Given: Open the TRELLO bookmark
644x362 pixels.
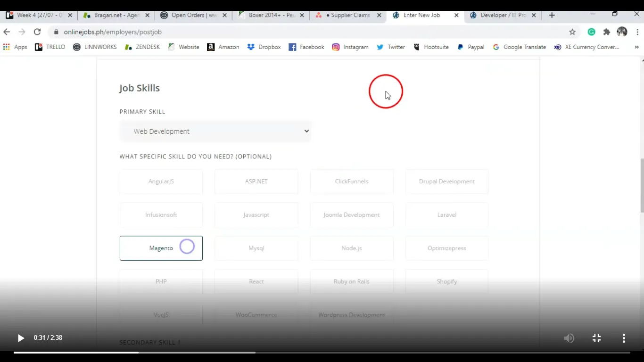Looking at the screenshot, I should pyautogui.click(x=50, y=47).
